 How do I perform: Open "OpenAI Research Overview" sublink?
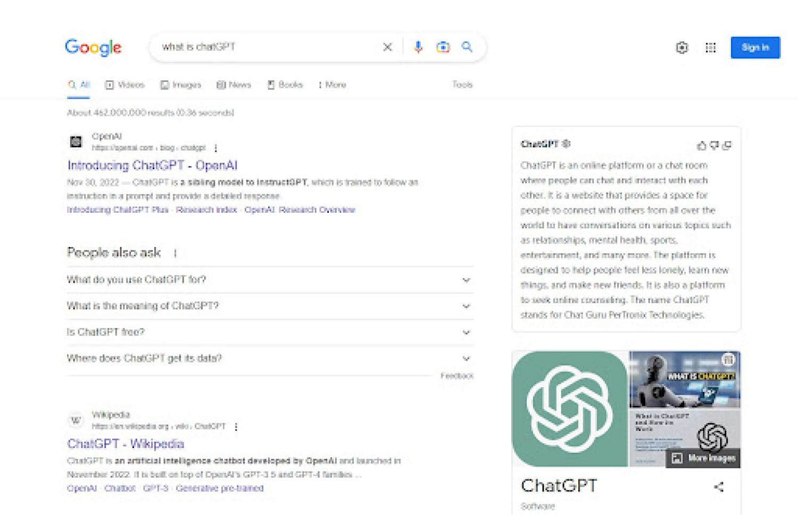pos(300,210)
